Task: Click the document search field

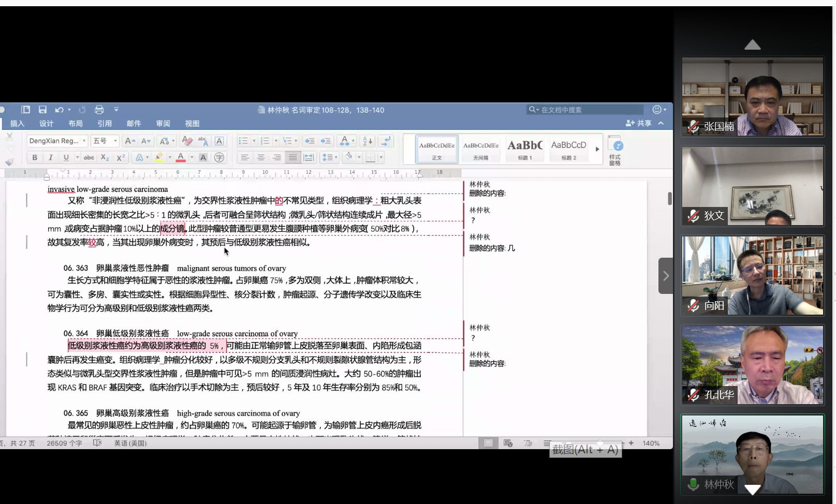Action: pos(588,110)
